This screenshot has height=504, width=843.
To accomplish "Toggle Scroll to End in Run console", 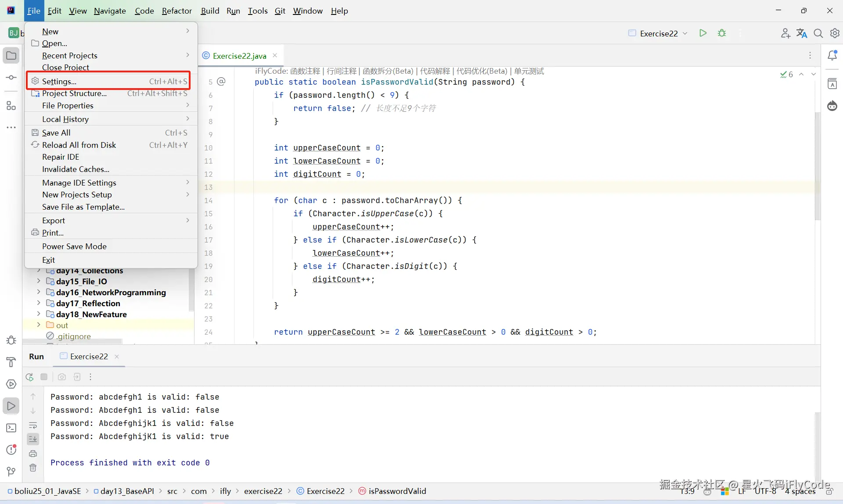I will 33,439.
